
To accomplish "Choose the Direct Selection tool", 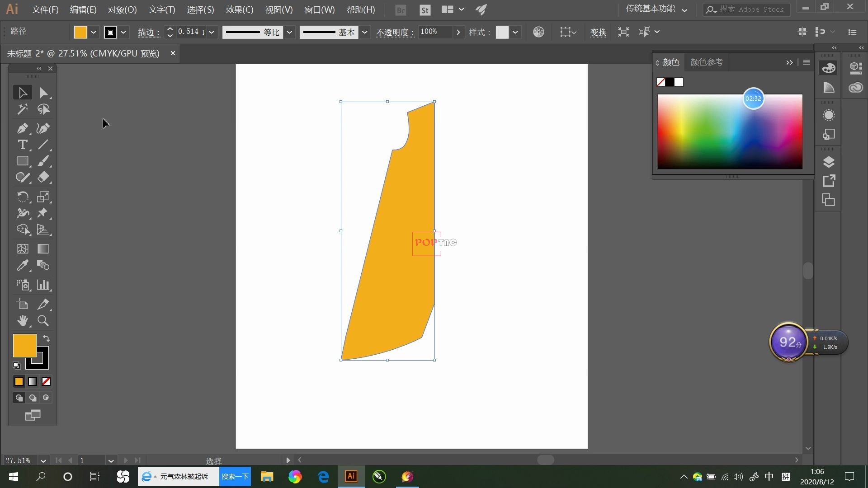I will click(x=43, y=93).
